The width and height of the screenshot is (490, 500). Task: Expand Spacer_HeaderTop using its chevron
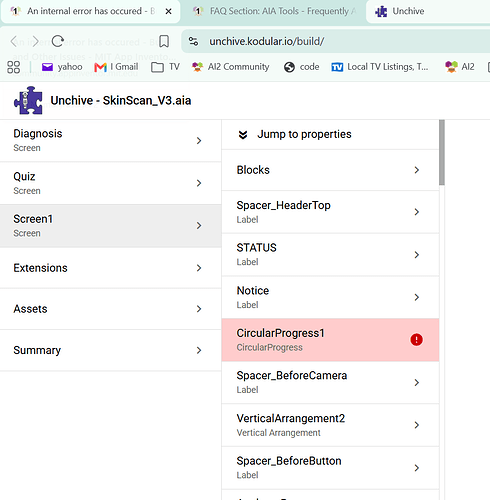click(417, 212)
